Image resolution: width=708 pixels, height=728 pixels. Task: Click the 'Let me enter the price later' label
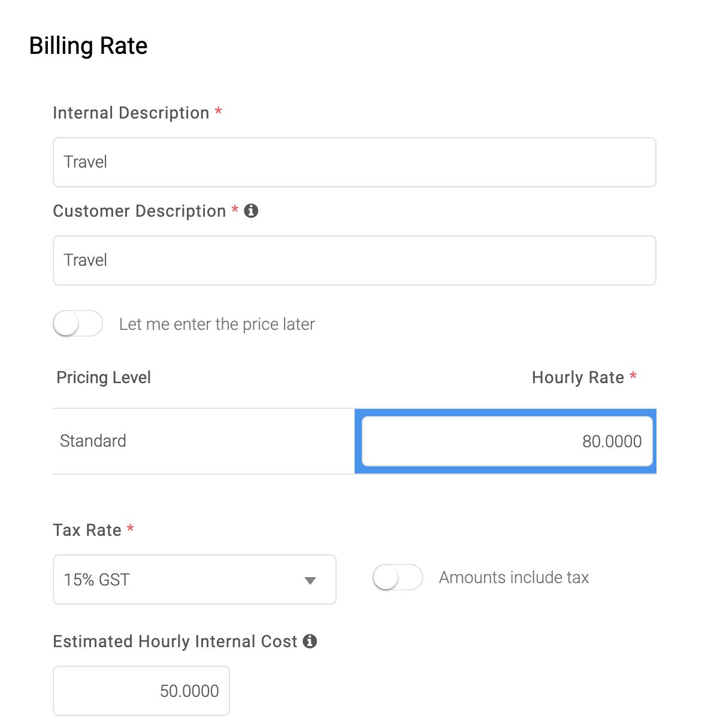[217, 324]
